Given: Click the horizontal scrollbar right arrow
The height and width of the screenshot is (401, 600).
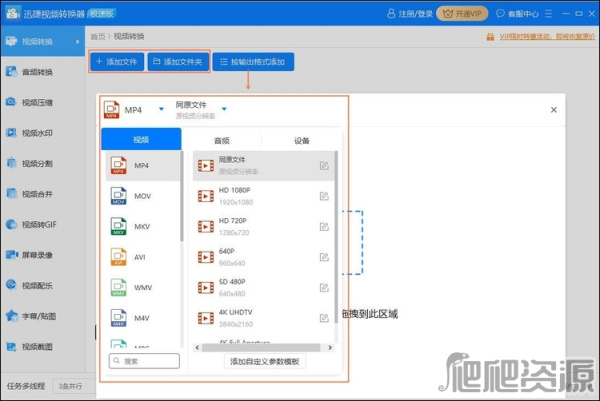Looking at the screenshot, I should click(x=330, y=347).
